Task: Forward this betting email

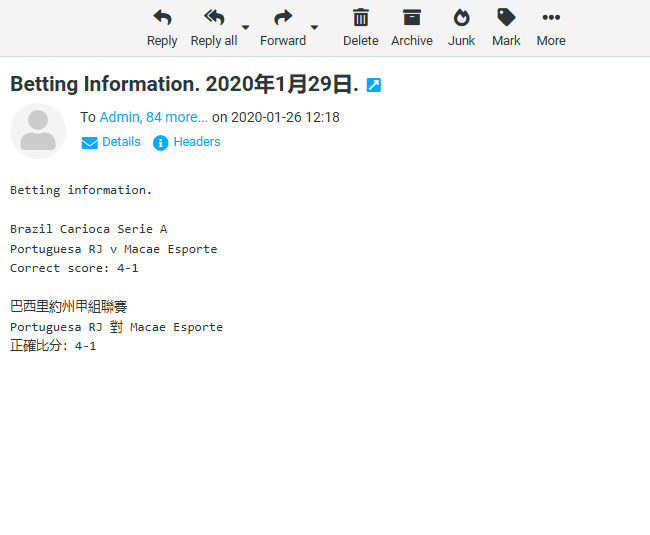Action: 283,27
